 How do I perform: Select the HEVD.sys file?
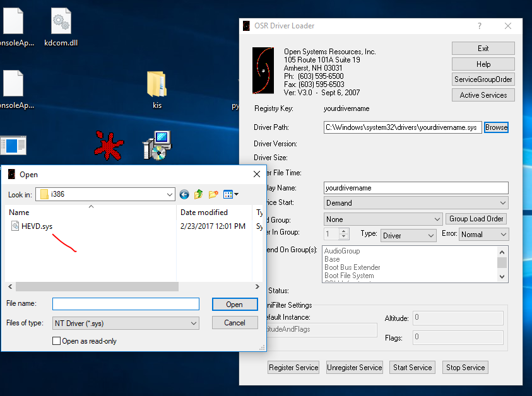tap(37, 226)
